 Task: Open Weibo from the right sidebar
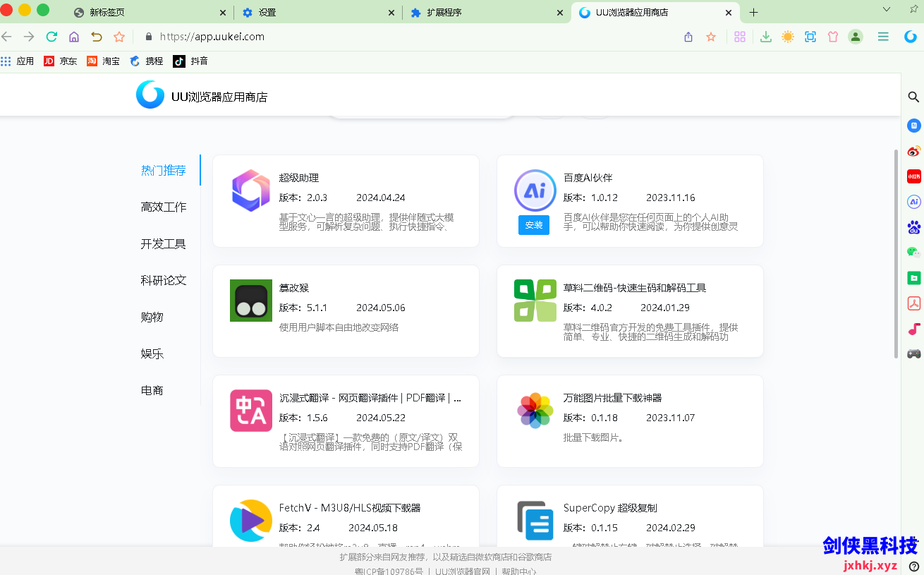(914, 151)
